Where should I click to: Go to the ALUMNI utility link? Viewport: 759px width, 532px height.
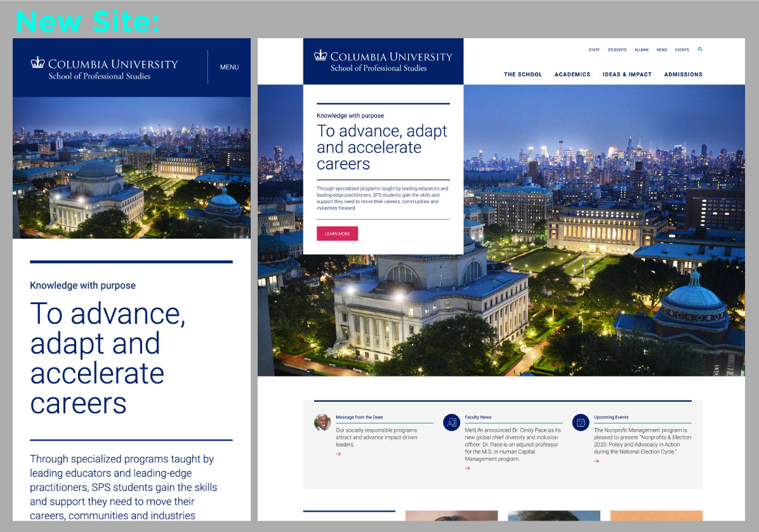click(x=642, y=50)
